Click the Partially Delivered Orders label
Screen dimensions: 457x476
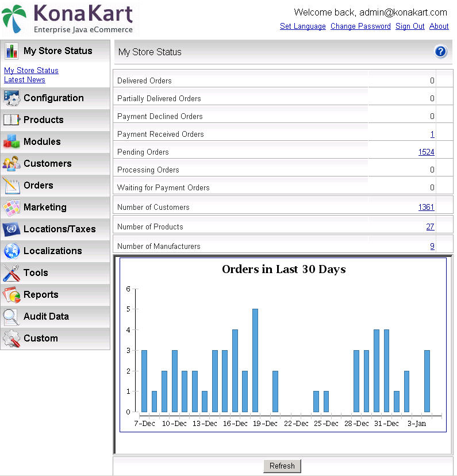pyautogui.click(x=159, y=99)
